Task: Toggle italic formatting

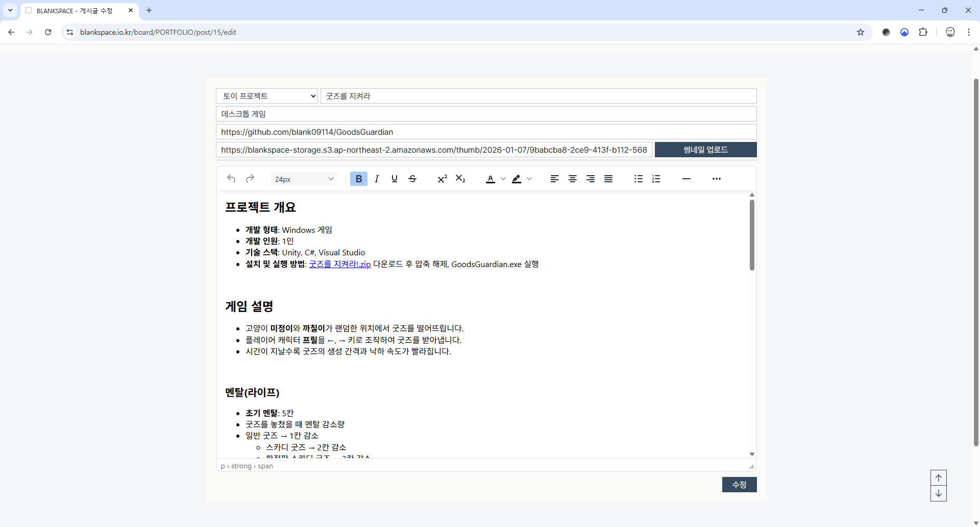Action: click(x=377, y=179)
